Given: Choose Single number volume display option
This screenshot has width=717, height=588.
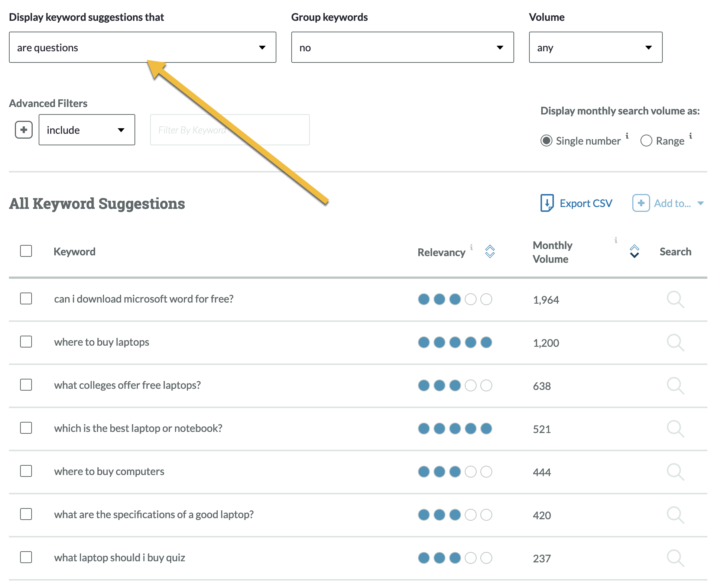Looking at the screenshot, I should click(x=546, y=140).
